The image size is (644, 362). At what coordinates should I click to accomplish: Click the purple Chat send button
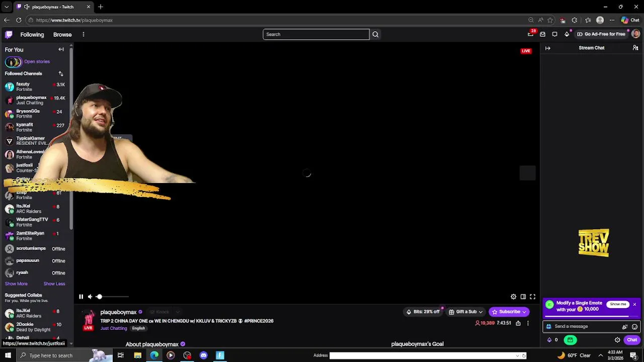pos(632,340)
